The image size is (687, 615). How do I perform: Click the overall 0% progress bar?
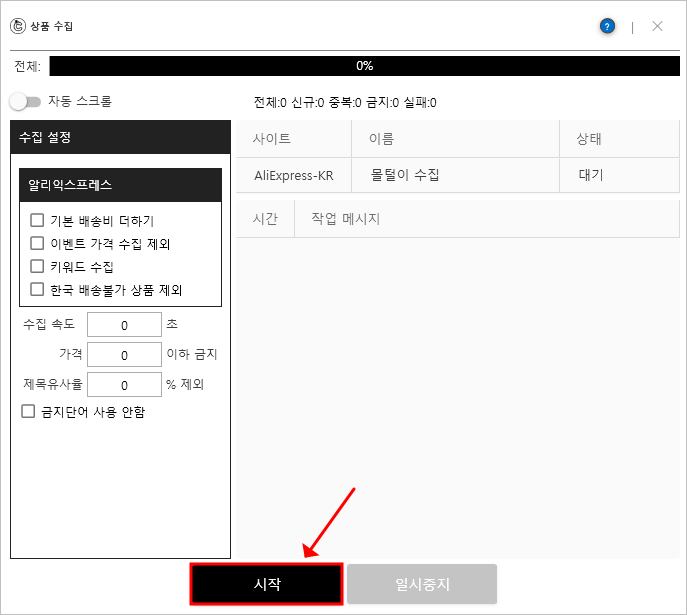pyautogui.click(x=365, y=66)
